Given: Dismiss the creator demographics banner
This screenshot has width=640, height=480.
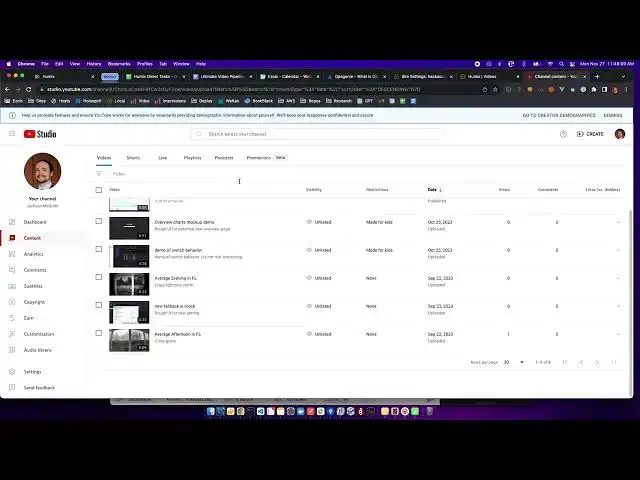Looking at the screenshot, I should [612, 115].
